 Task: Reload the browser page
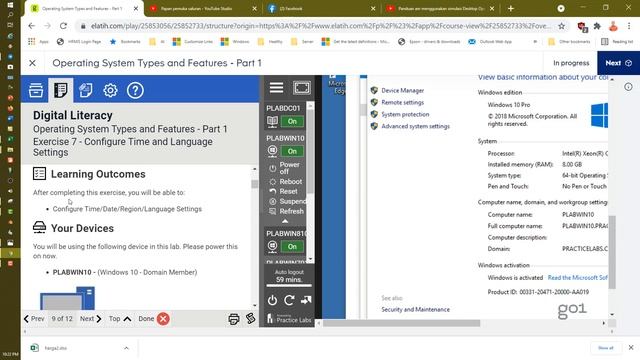tap(63, 26)
